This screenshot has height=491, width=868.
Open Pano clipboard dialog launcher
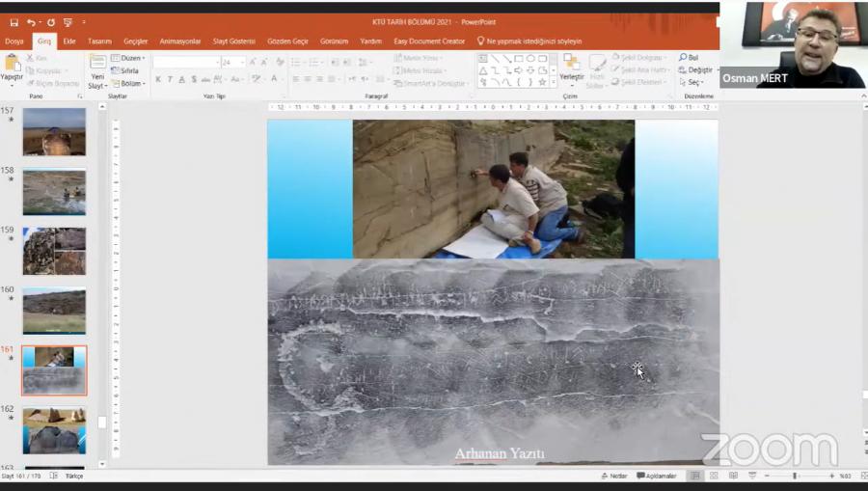(x=80, y=96)
